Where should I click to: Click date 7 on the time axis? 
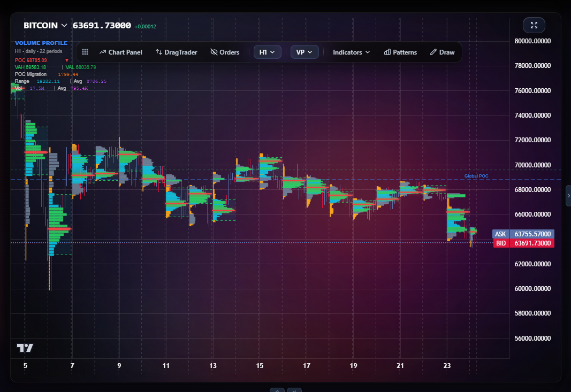coord(72,366)
